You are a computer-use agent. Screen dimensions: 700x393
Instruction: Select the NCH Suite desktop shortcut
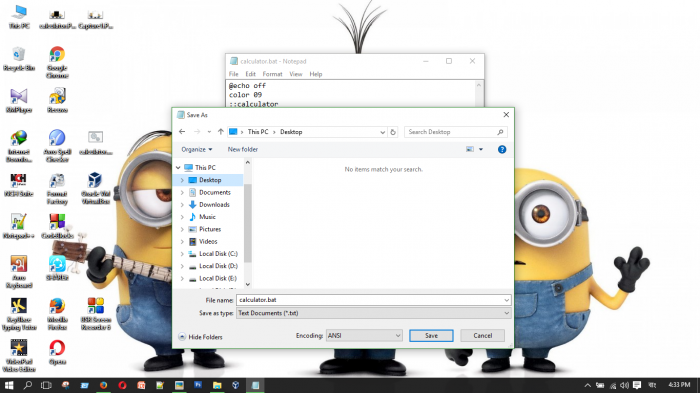19,185
